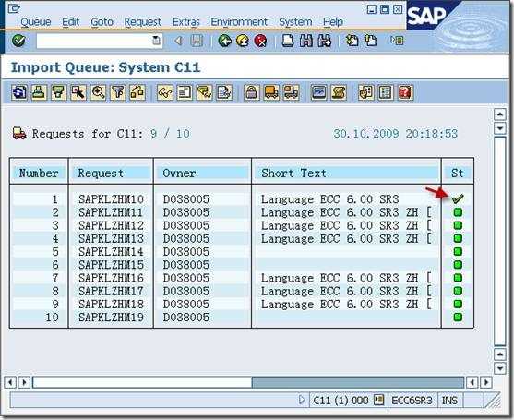Click the Adjust import queue icon
This screenshot has width=514, height=420.
[137, 92]
